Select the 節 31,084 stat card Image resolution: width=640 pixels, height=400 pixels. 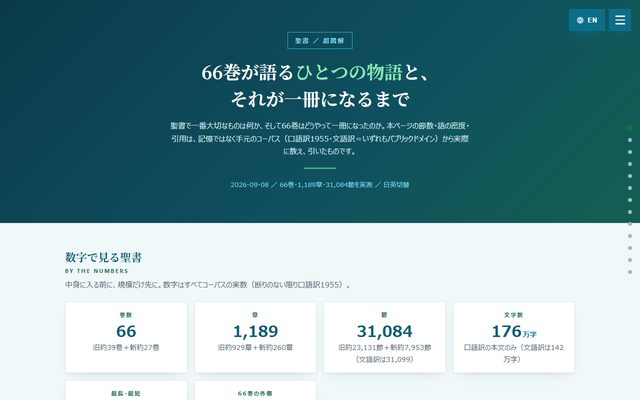[x=384, y=337]
